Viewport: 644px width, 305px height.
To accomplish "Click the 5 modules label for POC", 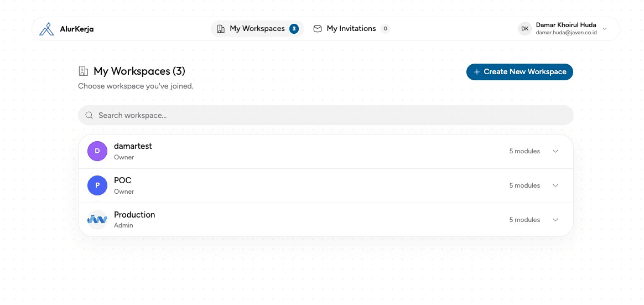I will click(x=524, y=185).
